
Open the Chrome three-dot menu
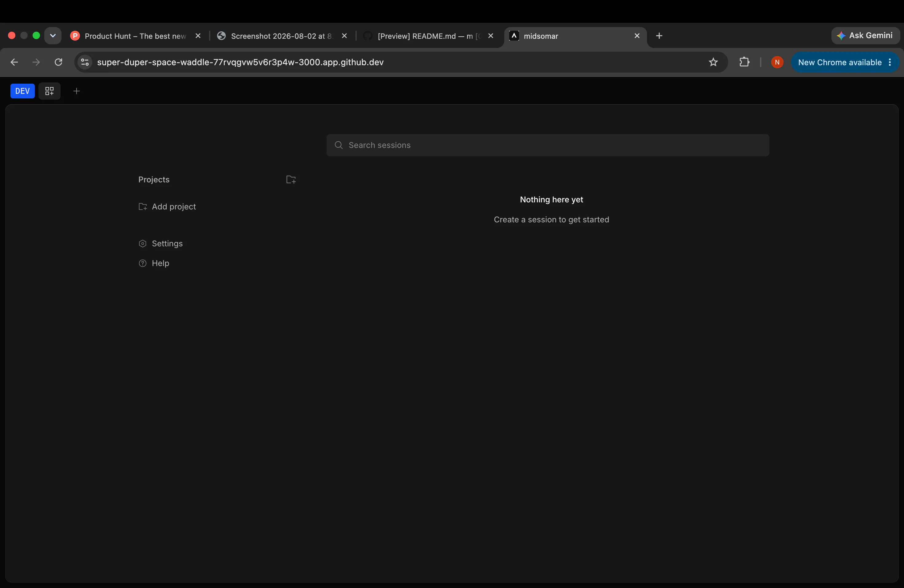click(890, 62)
